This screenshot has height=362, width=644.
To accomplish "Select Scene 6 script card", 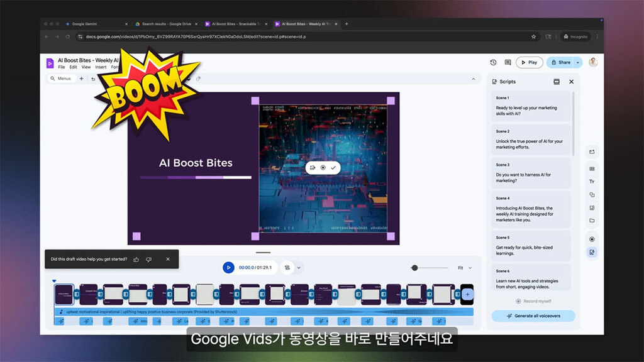I will [x=531, y=277].
